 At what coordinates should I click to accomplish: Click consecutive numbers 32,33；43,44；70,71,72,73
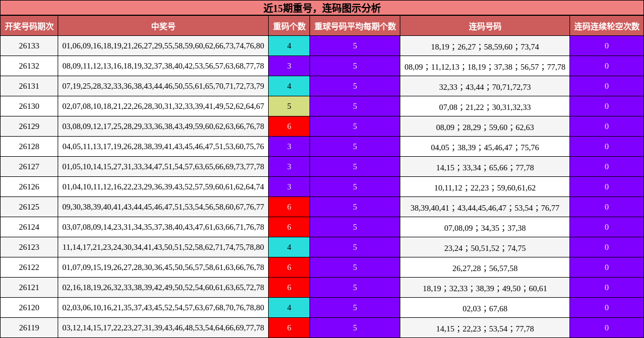[x=485, y=87]
